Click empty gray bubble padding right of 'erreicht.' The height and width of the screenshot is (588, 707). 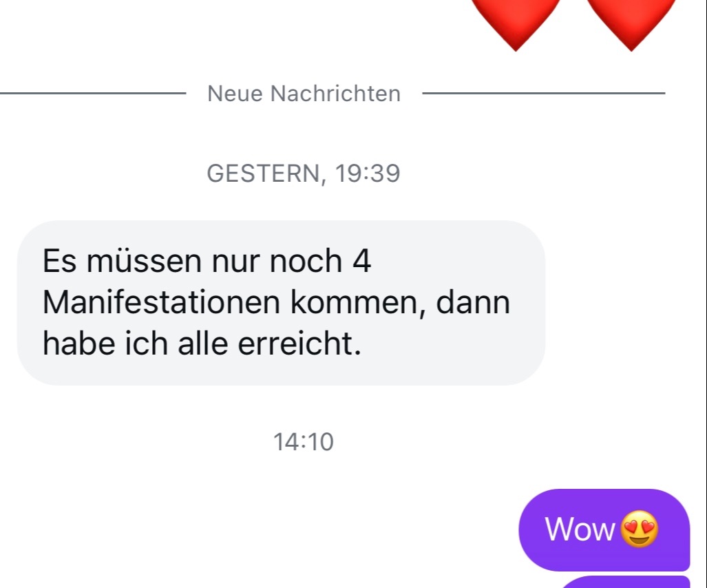(x=451, y=344)
